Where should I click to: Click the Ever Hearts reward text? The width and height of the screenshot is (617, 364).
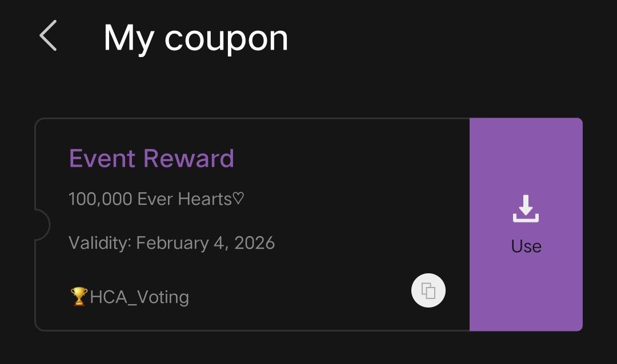184,199
